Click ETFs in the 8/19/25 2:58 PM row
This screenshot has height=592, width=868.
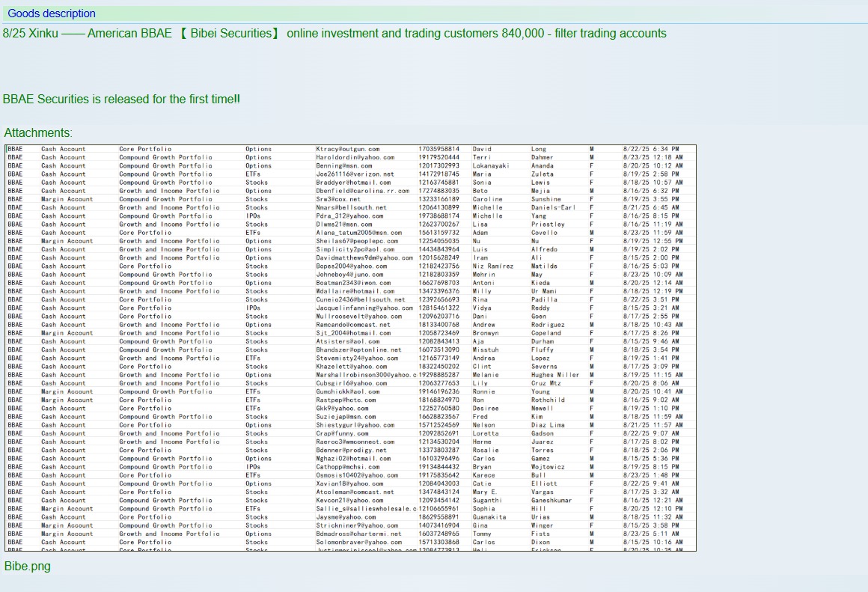pyautogui.click(x=253, y=174)
